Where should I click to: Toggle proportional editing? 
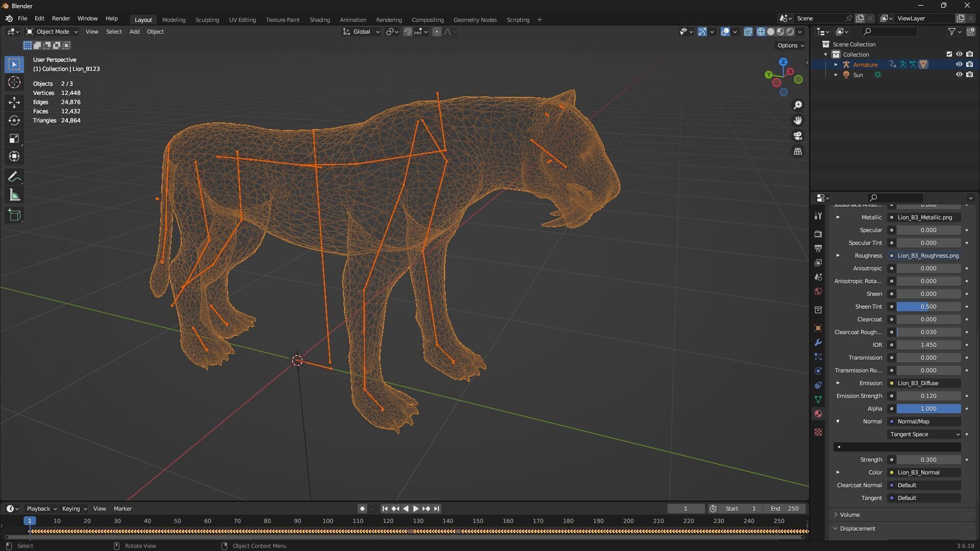tap(436, 32)
